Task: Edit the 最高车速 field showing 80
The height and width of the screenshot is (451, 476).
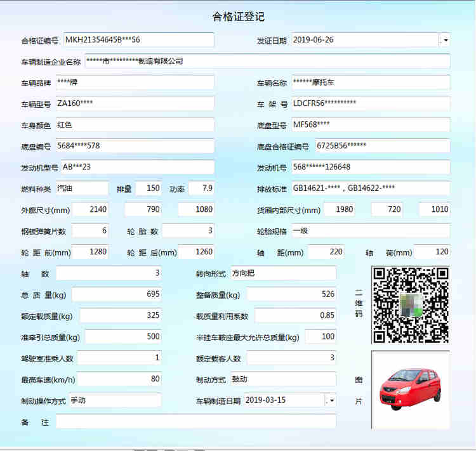Action: coord(119,379)
